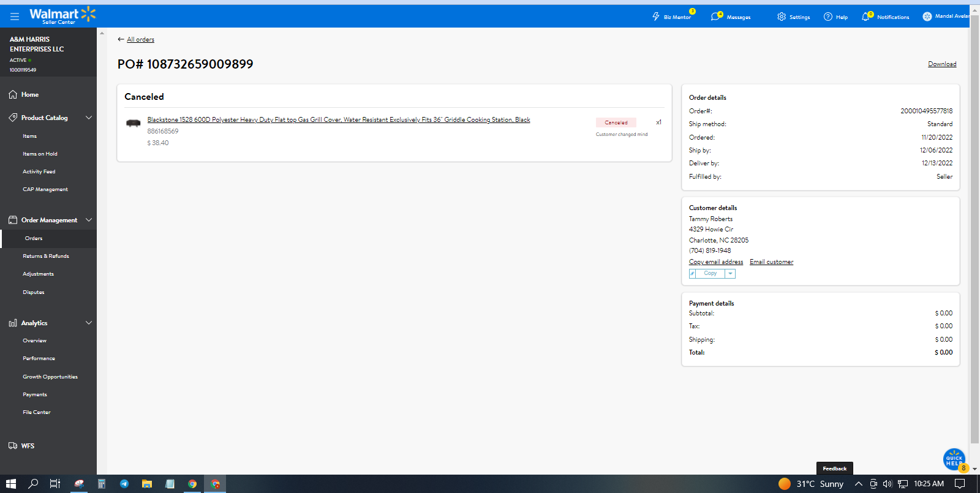Open Task View on the taskbar
Image resolution: width=980 pixels, height=493 pixels.
tap(55, 484)
